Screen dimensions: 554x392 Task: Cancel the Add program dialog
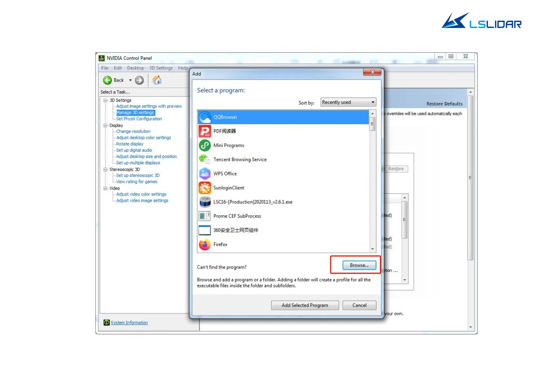coord(359,305)
